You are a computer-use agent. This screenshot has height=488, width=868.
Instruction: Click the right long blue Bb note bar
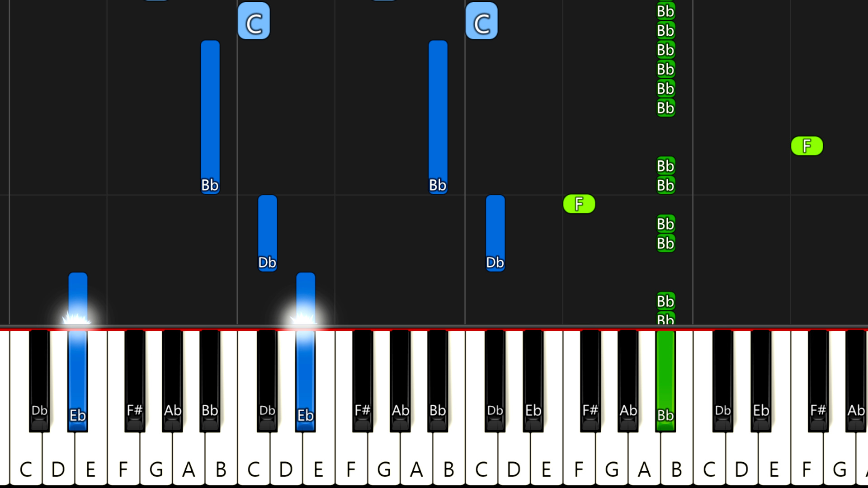pyautogui.click(x=438, y=117)
